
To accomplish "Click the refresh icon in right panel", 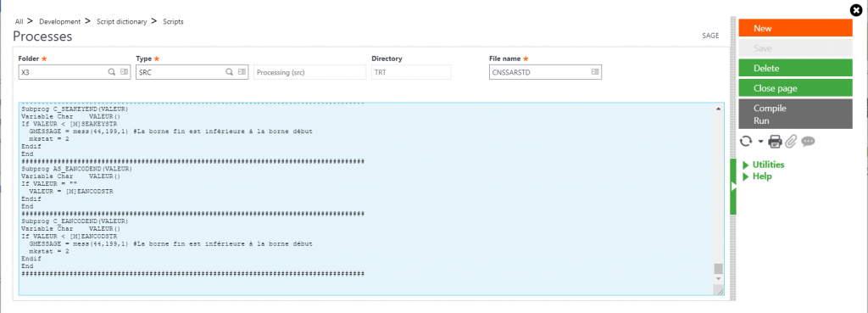I will (x=746, y=142).
